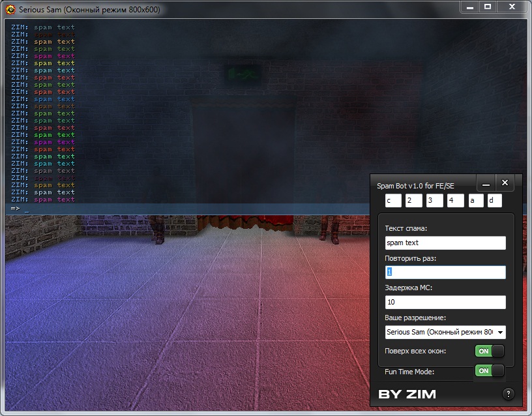Select the small box containing "d"
The image size is (532, 416).
click(x=495, y=201)
